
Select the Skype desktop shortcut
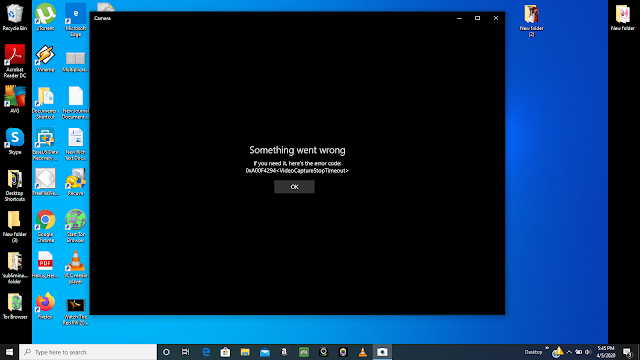point(15,141)
